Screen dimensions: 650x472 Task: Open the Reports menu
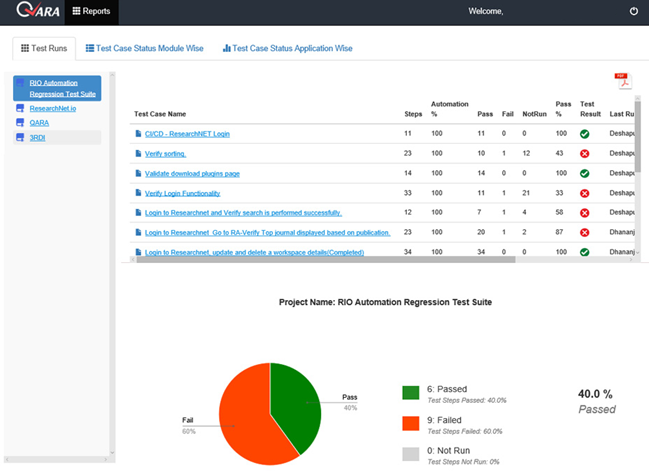(x=91, y=12)
